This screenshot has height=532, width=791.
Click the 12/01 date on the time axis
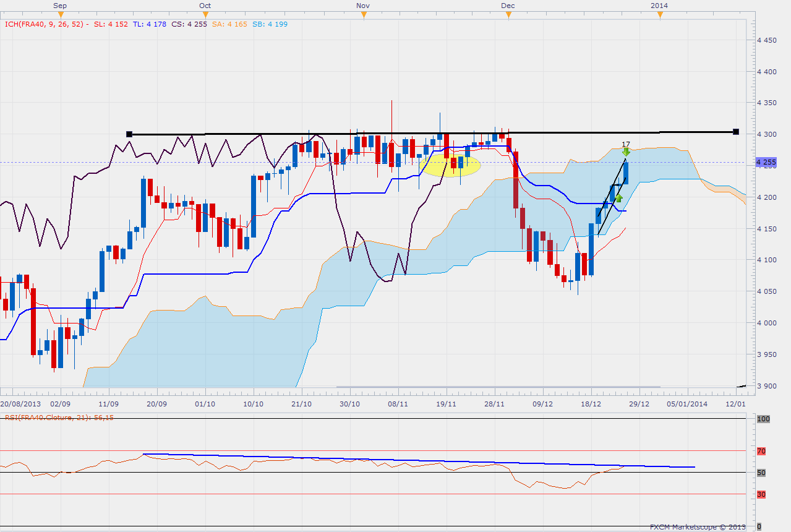click(736, 404)
